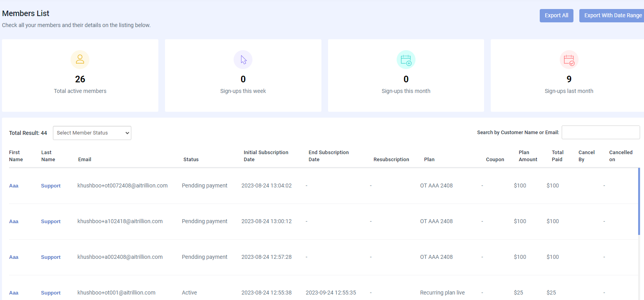Click the Initial Subscription Date column header
Viewport: 644px width, 300px height.
(266, 156)
